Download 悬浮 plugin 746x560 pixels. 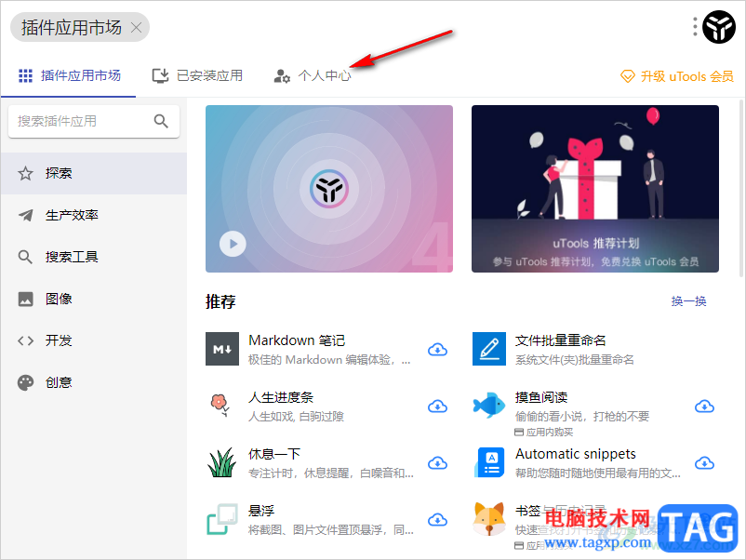coord(438,520)
